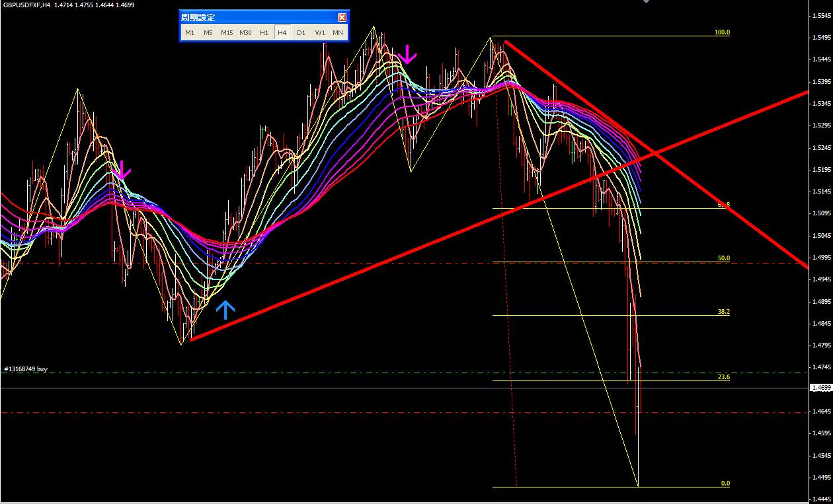The width and height of the screenshot is (833, 504).
Task: Select the Fibonacci 50.0 level label
Action: click(x=723, y=258)
